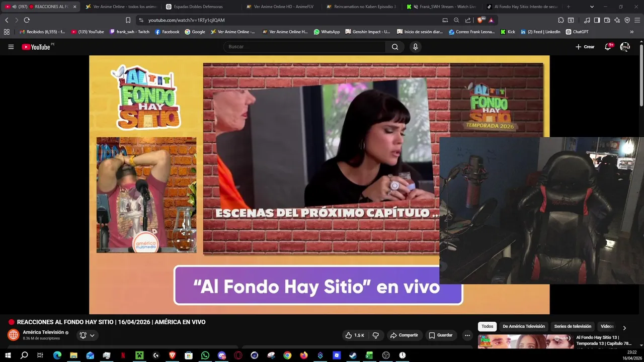Expand hidden bookmarks with double chevron
The image size is (644, 362).
tap(632, 32)
